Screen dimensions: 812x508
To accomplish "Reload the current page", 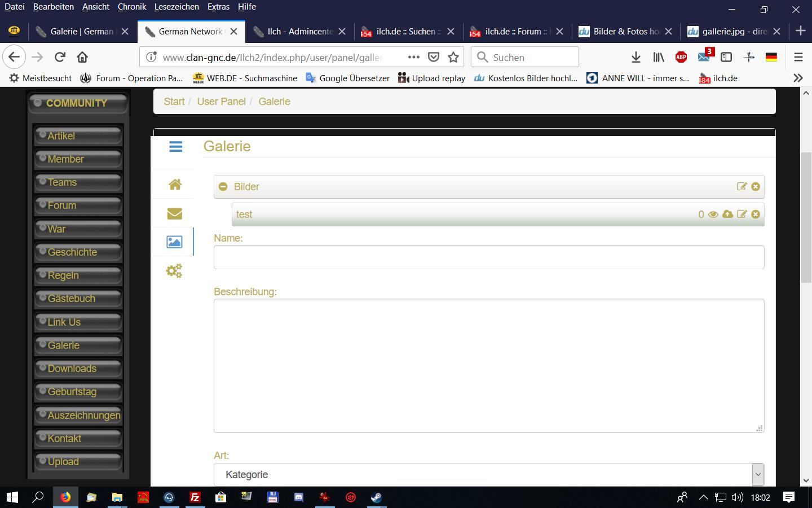I will point(60,57).
